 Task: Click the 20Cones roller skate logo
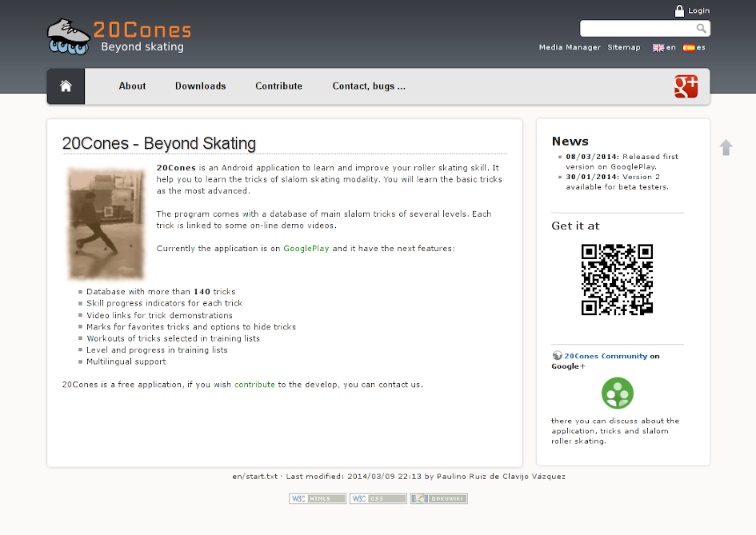pos(69,36)
